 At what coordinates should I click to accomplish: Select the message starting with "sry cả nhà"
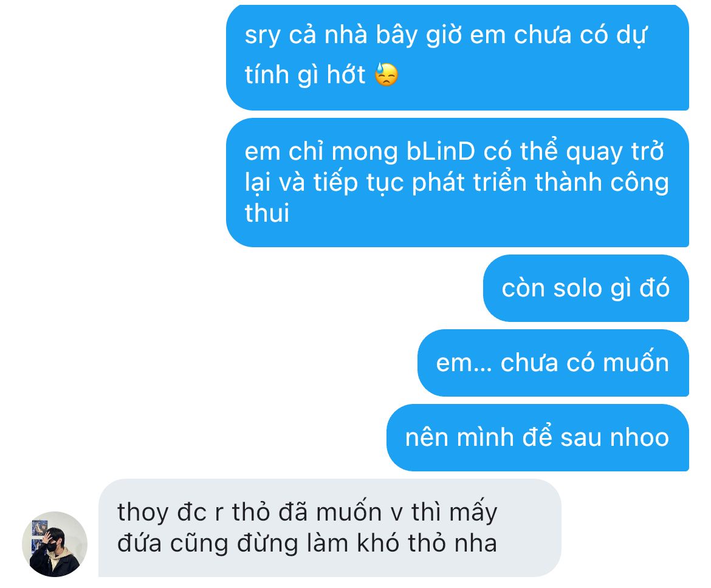pos(458,57)
